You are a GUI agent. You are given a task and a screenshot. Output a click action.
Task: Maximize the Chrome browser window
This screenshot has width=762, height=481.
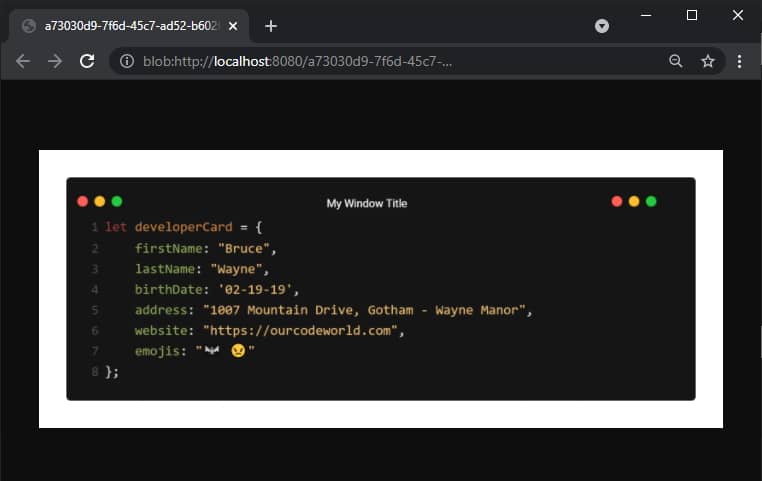click(x=692, y=15)
